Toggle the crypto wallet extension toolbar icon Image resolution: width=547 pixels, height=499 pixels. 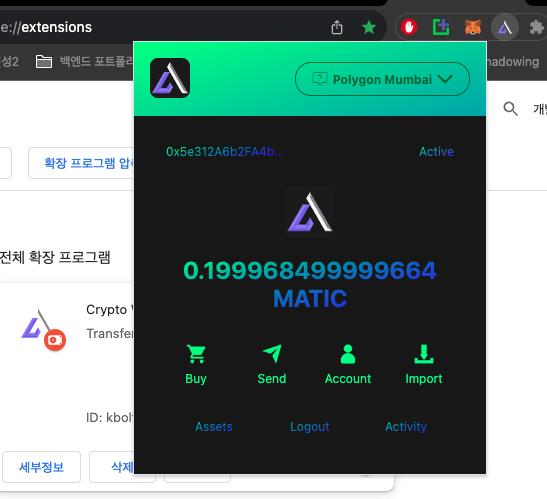coord(505,27)
